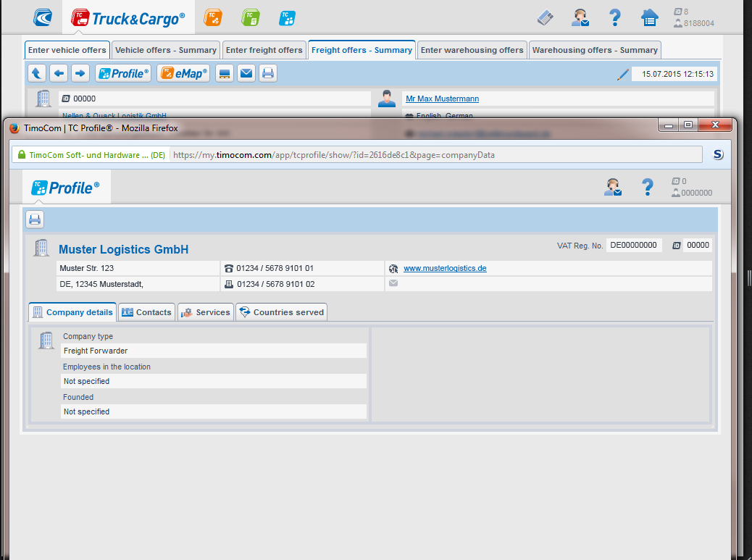Click the VAT number DE00000000 field

[633, 245]
